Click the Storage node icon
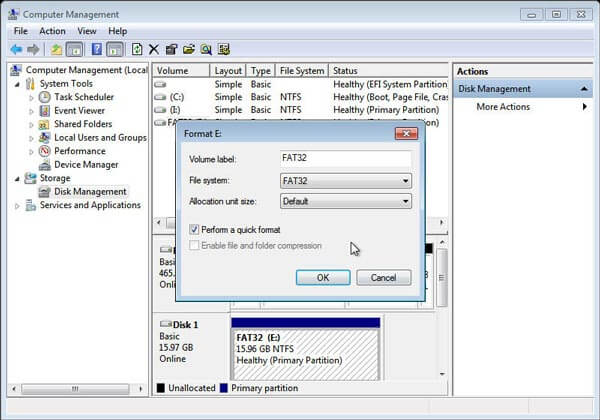 click(x=31, y=178)
